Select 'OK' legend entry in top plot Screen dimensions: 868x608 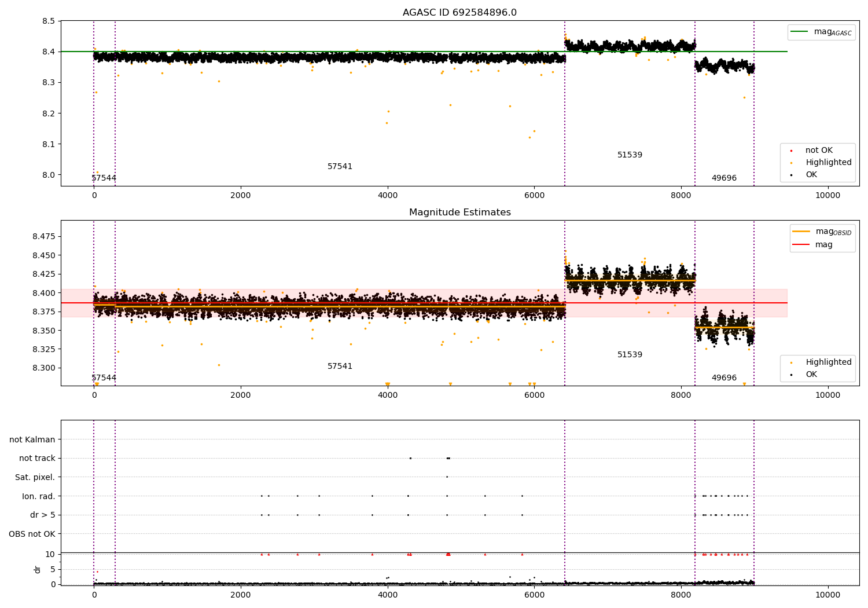pos(804,174)
